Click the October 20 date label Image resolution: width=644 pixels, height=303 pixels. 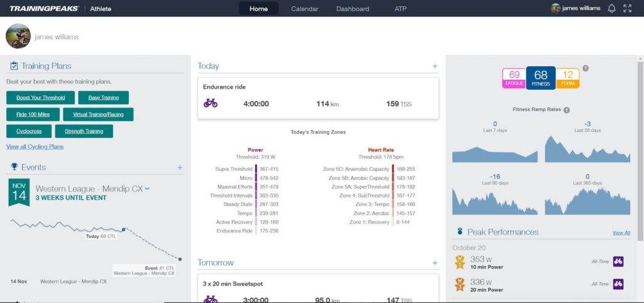[468, 248]
